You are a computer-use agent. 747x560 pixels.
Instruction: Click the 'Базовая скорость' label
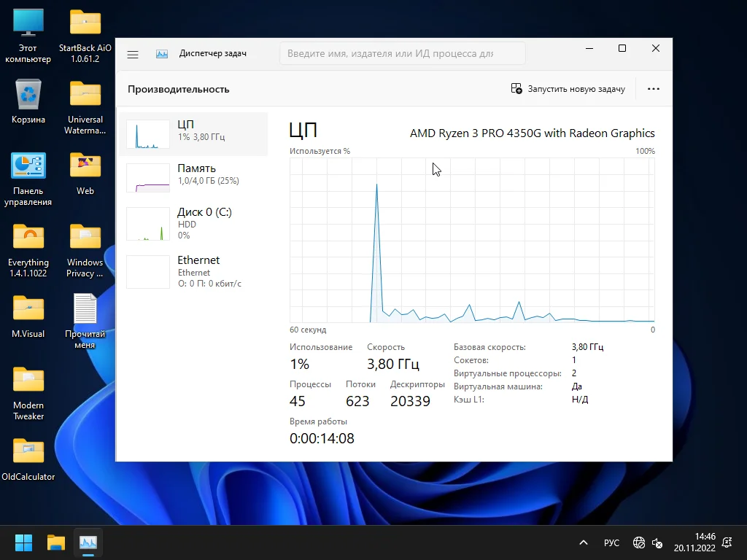(x=489, y=347)
